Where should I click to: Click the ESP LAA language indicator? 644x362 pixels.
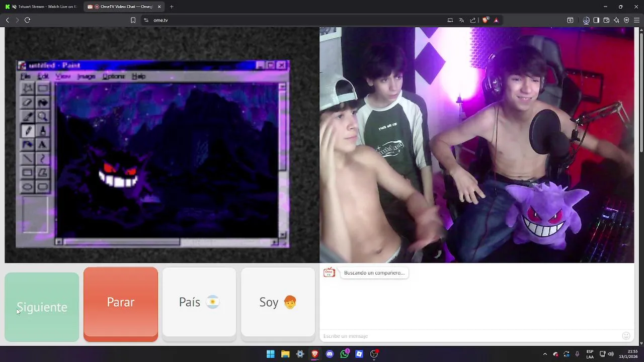(590, 354)
